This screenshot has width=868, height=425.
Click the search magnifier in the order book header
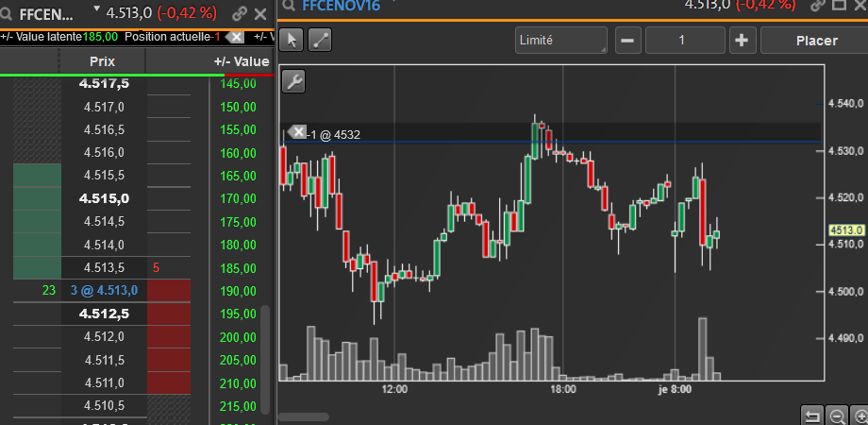click(6, 14)
